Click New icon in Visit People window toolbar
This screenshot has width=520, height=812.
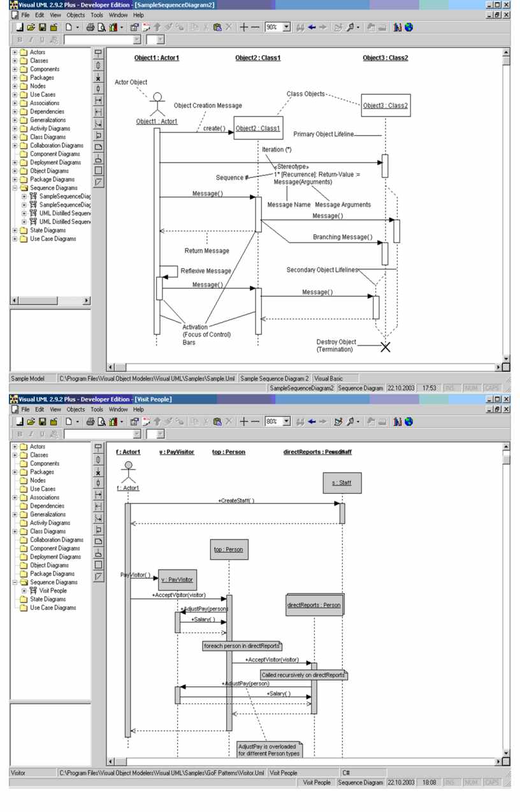pyautogui.click(x=20, y=422)
